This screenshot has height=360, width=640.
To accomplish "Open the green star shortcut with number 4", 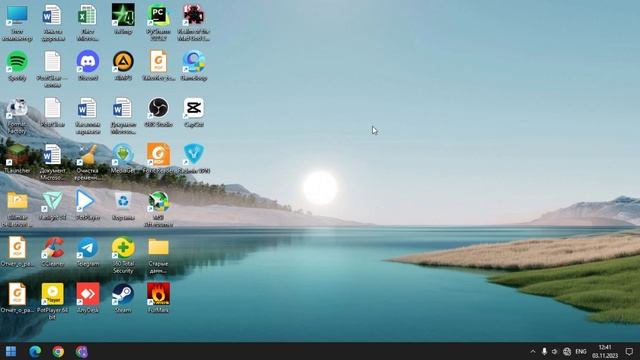I will pyautogui.click(x=123, y=20).
